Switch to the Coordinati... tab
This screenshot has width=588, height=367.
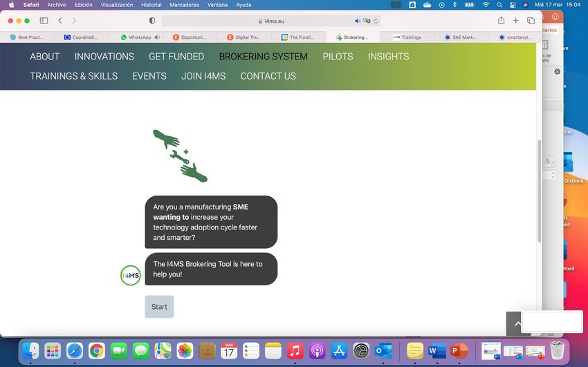[81, 37]
